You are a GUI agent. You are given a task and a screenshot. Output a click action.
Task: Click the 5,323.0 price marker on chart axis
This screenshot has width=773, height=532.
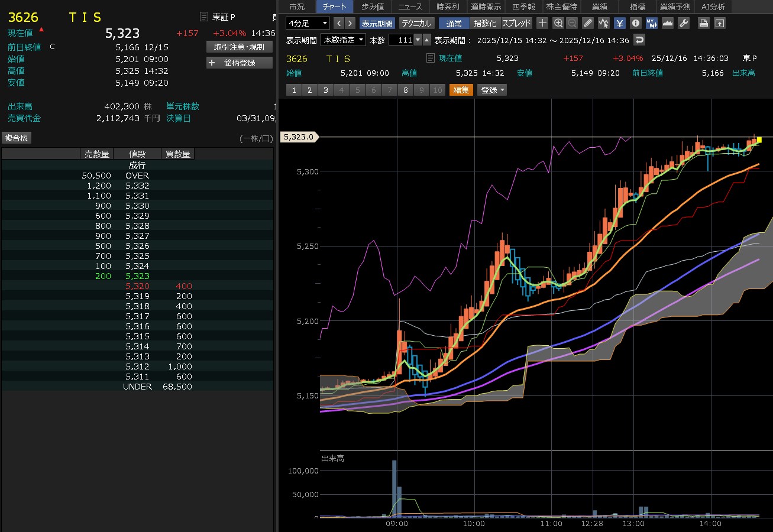tap(299, 137)
